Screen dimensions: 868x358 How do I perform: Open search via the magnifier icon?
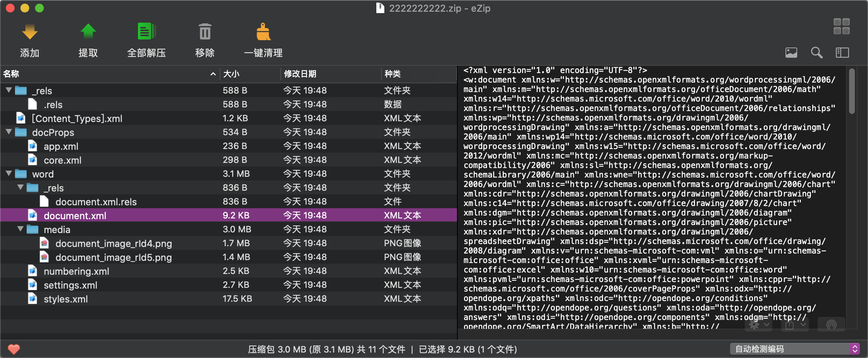(817, 53)
